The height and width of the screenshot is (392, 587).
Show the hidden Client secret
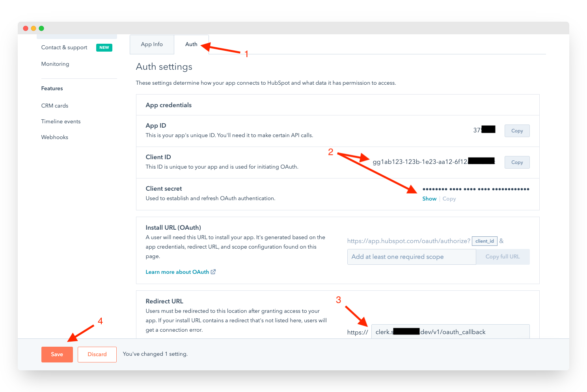[429, 199]
